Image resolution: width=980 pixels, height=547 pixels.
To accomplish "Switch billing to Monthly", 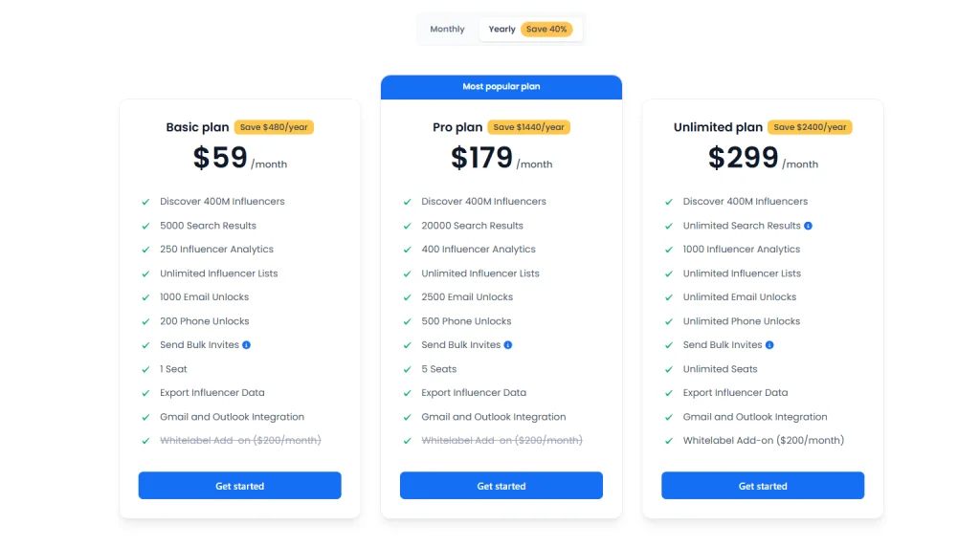I will (447, 30).
